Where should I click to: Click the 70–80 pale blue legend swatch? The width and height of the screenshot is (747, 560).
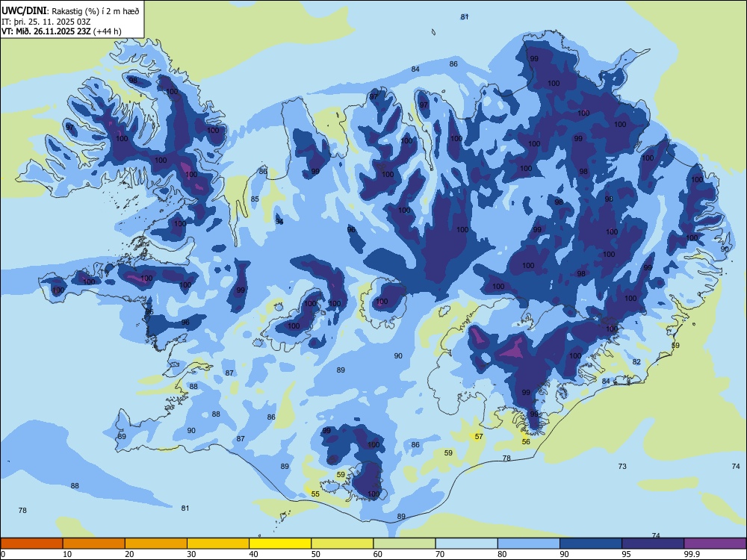click(x=466, y=544)
